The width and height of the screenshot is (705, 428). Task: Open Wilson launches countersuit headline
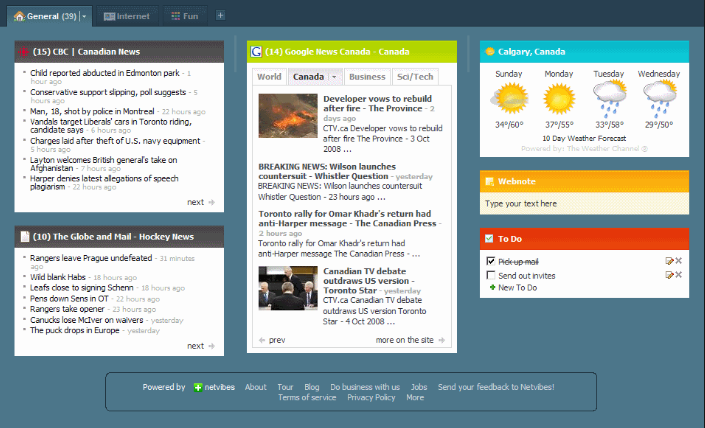(x=327, y=171)
